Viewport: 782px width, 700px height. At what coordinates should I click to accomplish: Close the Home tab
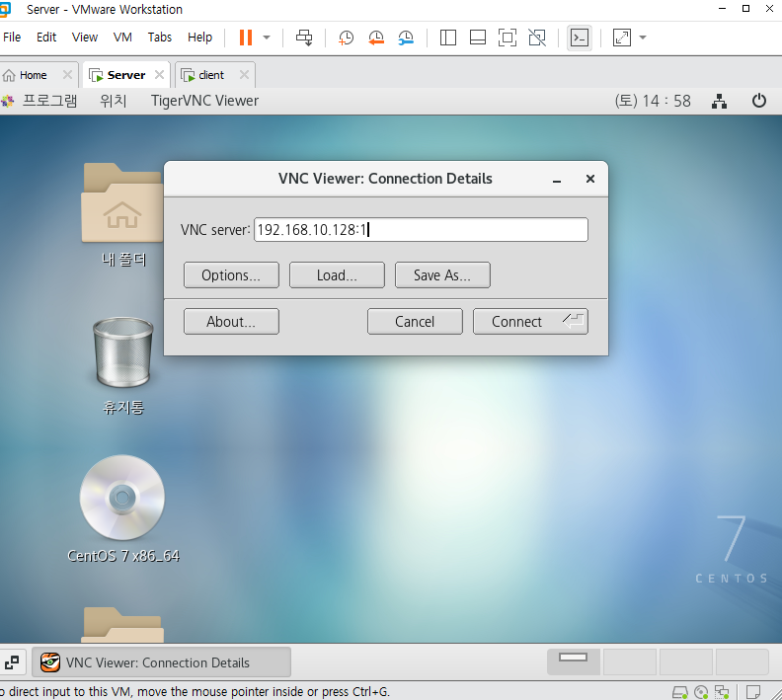tap(67, 75)
